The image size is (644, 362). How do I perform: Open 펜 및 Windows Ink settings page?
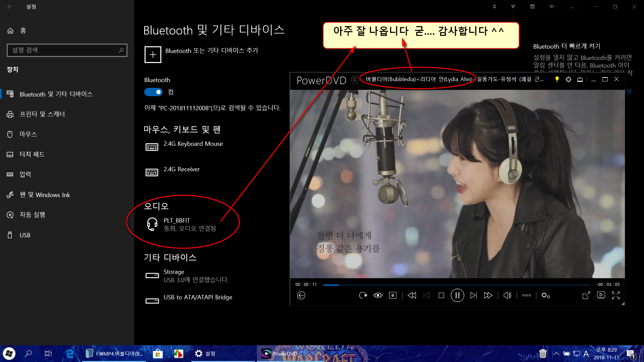[x=67, y=195]
